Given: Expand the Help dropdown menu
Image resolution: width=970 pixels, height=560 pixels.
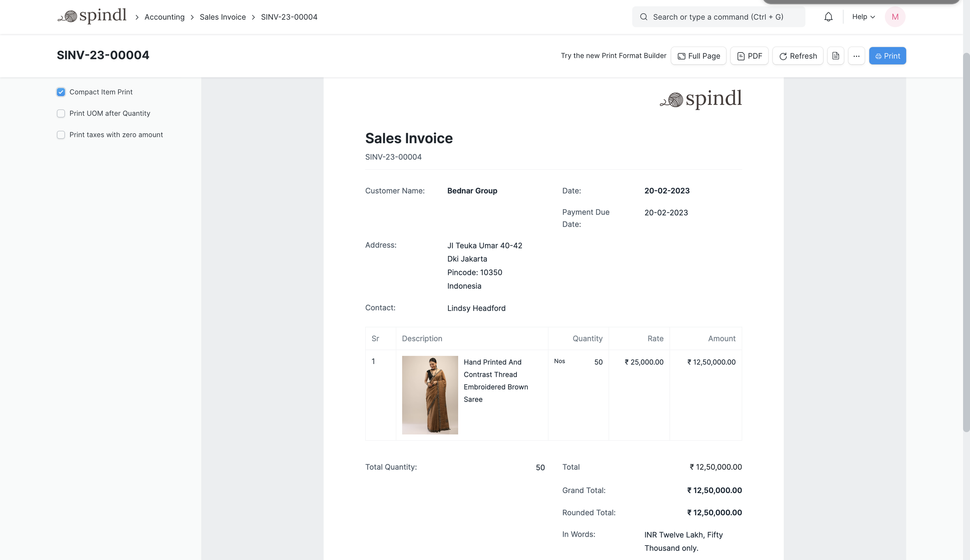Looking at the screenshot, I should (863, 17).
